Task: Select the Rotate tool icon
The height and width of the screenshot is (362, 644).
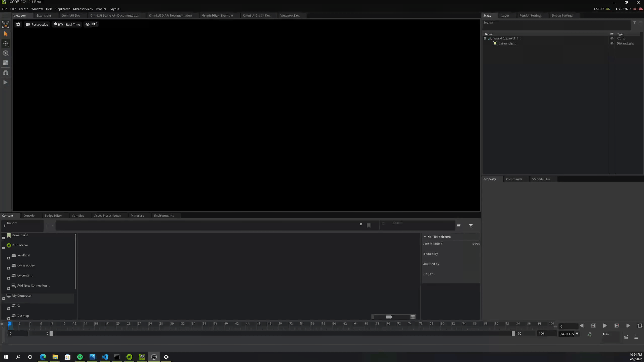Action: click(6, 53)
